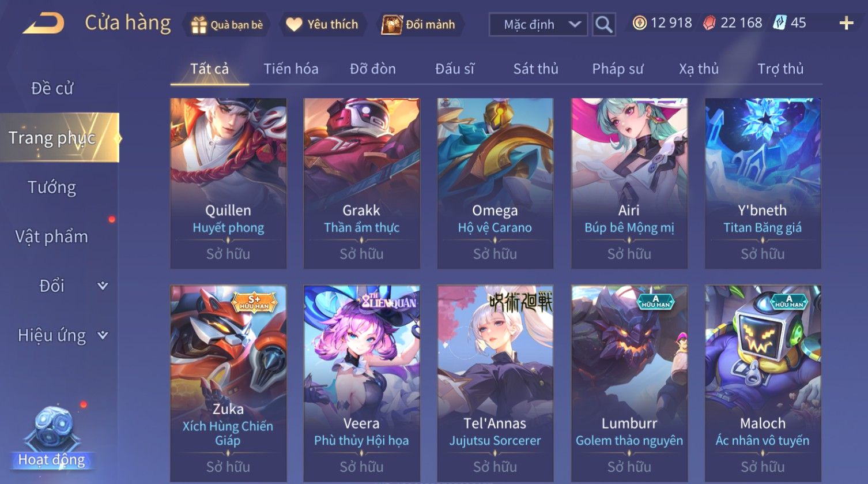Open the Yêu thích favorites heart
This screenshot has width=868, height=484.
(322, 25)
